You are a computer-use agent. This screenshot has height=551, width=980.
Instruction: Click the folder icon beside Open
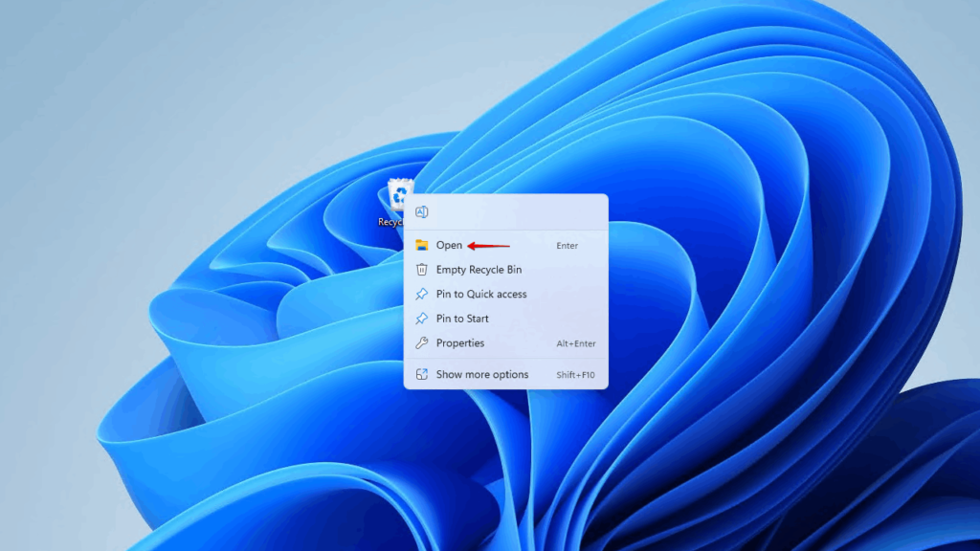coord(421,245)
